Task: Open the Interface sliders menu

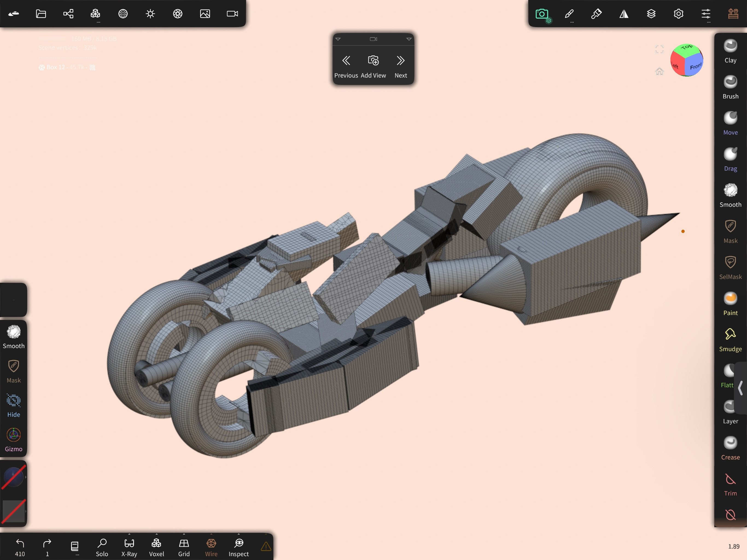Action: coord(706,14)
